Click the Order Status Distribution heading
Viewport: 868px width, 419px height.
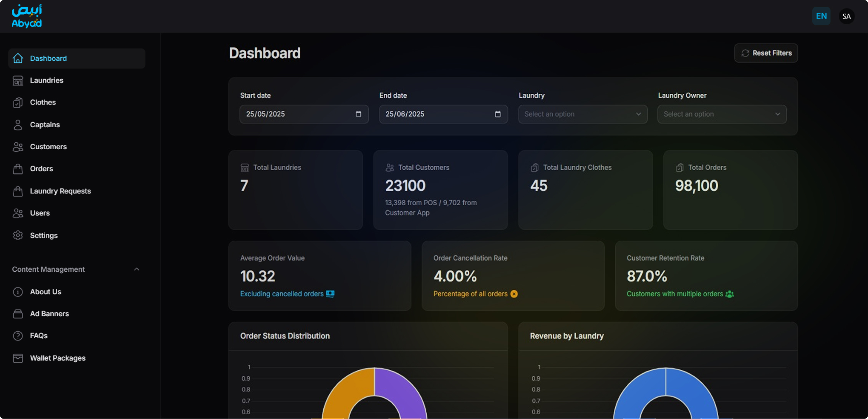click(x=285, y=336)
